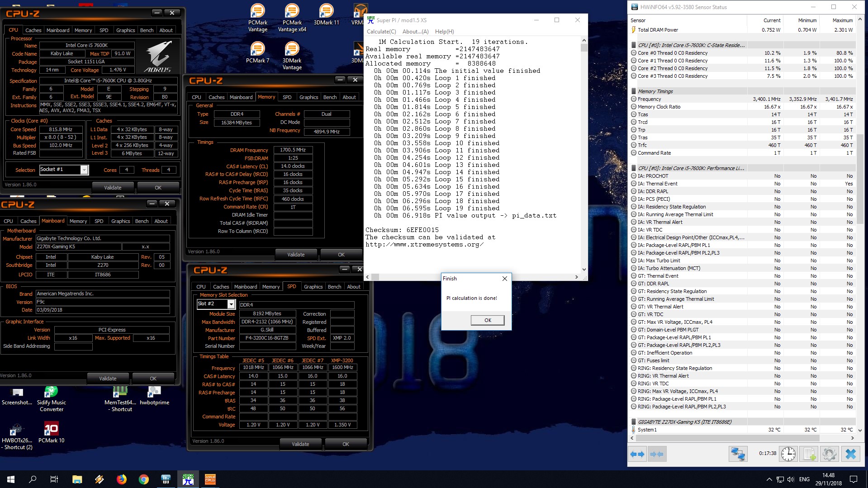This screenshot has width=868, height=488.
Task: Open Windows Start menu
Action: pos(11,479)
